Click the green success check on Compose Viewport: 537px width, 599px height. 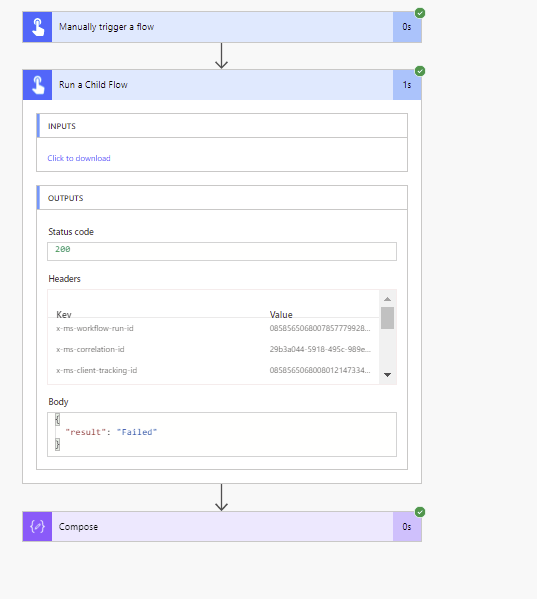(x=420, y=512)
